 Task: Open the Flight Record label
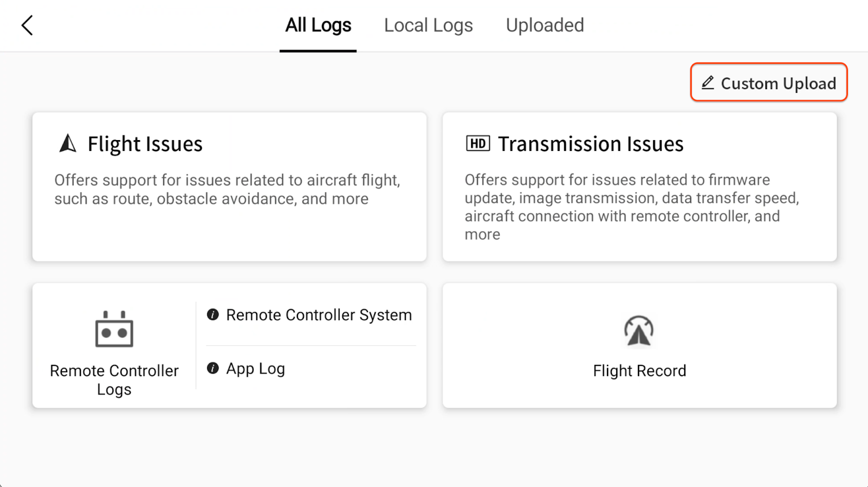click(639, 371)
